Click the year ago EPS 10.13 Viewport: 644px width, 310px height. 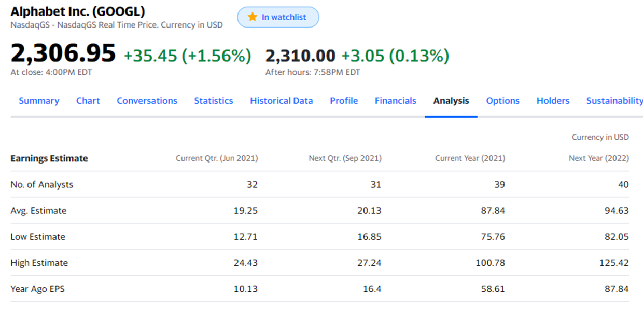[246, 288]
